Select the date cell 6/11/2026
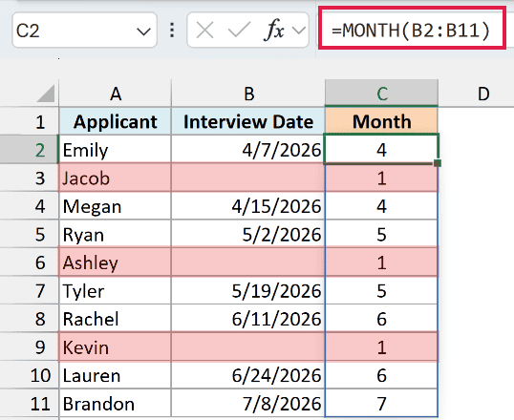 248,319
